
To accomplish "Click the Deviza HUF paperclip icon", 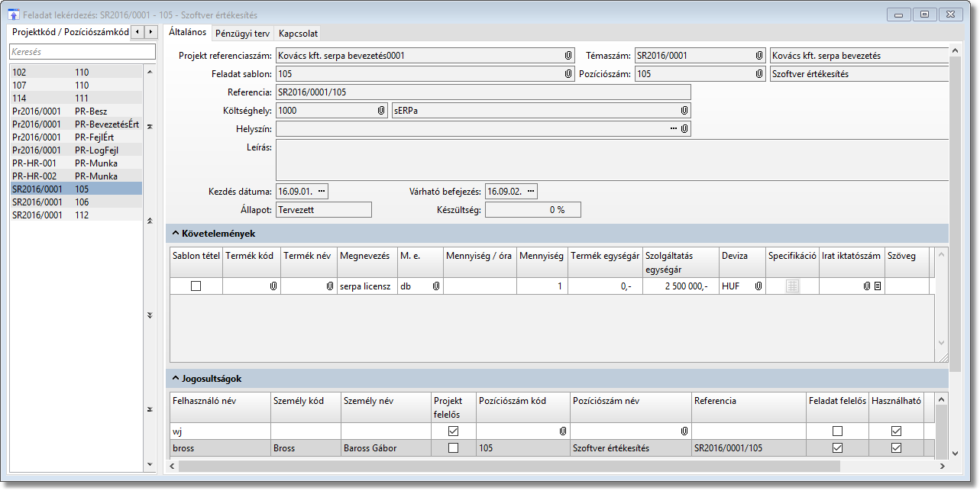I will (758, 286).
